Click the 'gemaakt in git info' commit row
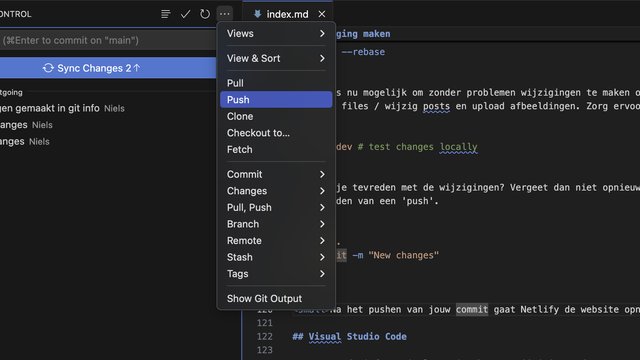 (x=108, y=108)
